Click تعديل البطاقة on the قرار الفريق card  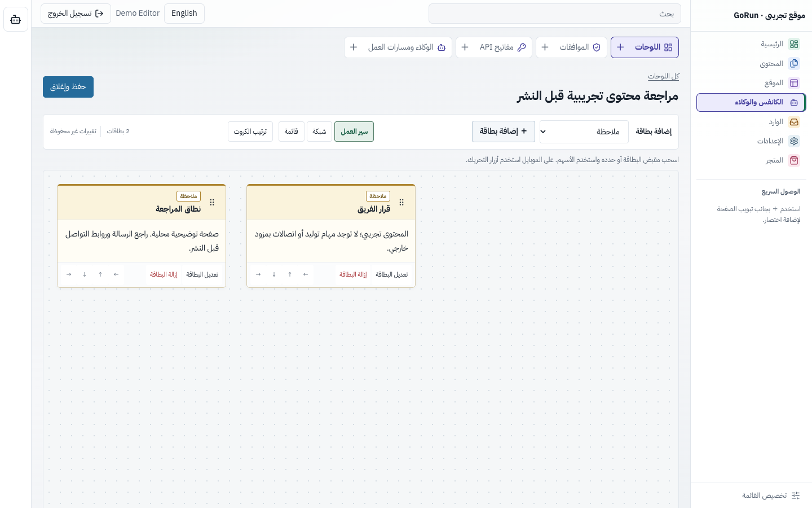pos(392,274)
